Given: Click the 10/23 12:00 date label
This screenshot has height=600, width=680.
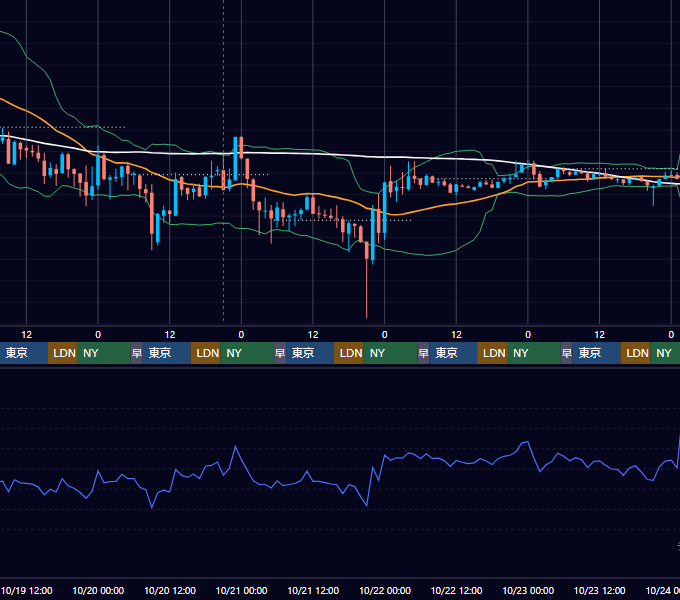Looking at the screenshot, I should pyautogui.click(x=600, y=590).
